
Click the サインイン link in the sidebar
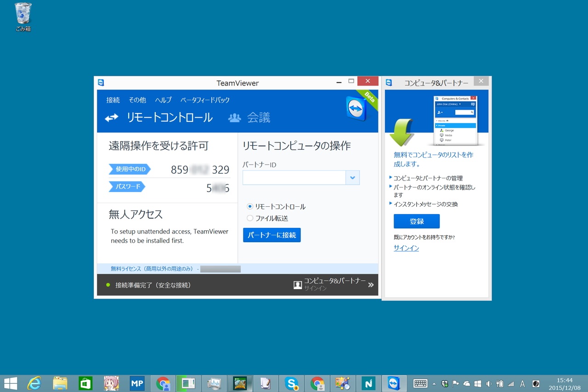coord(406,248)
